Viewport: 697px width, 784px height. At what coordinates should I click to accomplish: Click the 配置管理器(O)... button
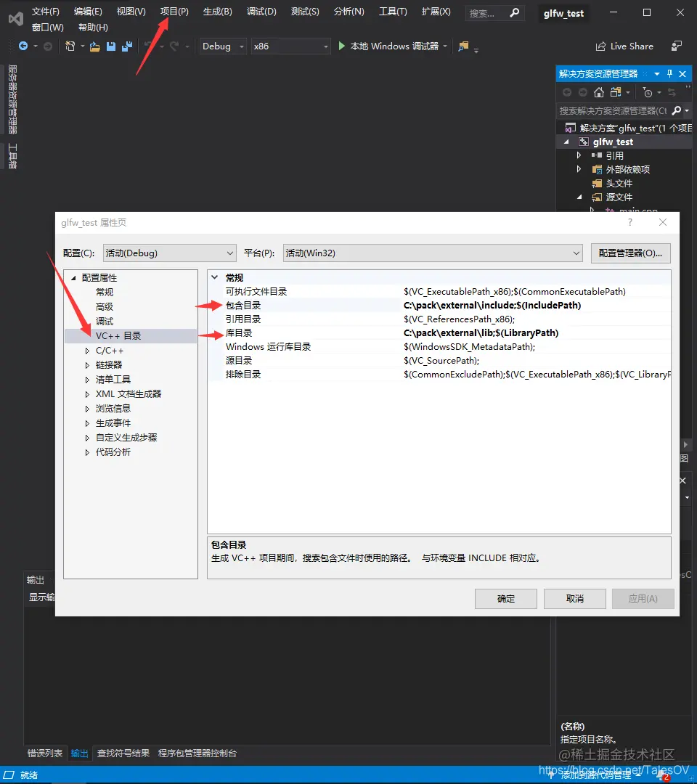pos(630,253)
